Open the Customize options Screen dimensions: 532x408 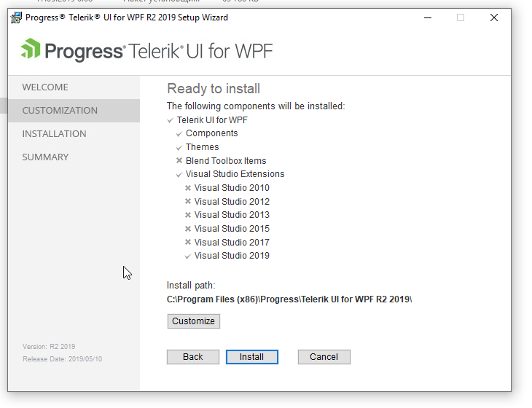click(x=193, y=321)
